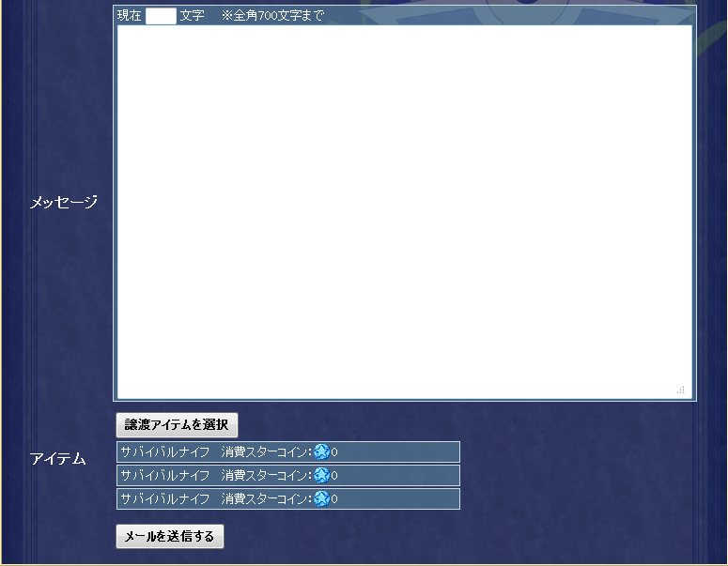
Task: Click the star coin icon in third item row
Action: point(321,498)
